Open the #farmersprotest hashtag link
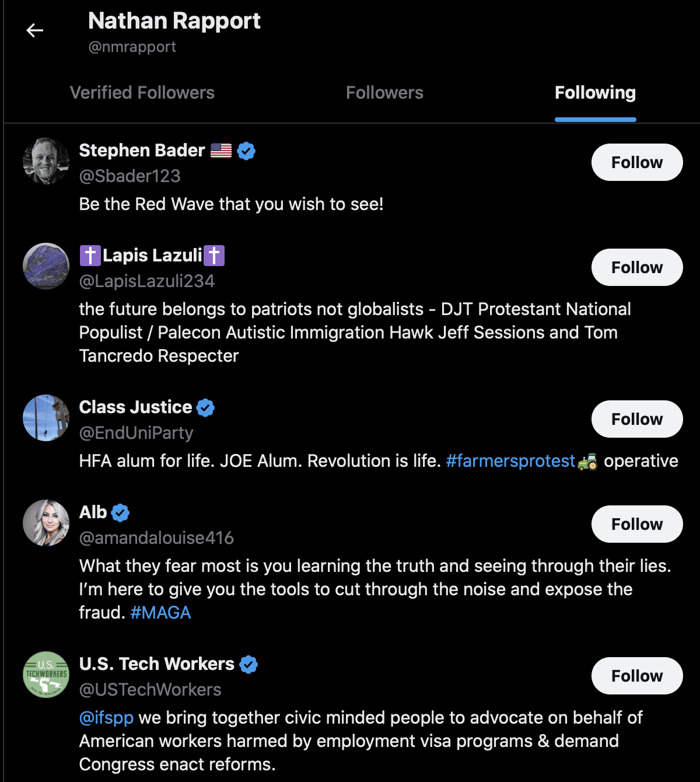Viewport: 700px width, 782px height. [x=510, y=461]
